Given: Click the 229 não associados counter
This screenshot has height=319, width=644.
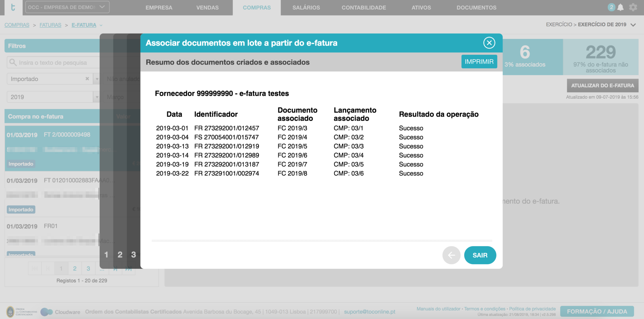Looking at the screenshot, I should [x=601, y=57].
